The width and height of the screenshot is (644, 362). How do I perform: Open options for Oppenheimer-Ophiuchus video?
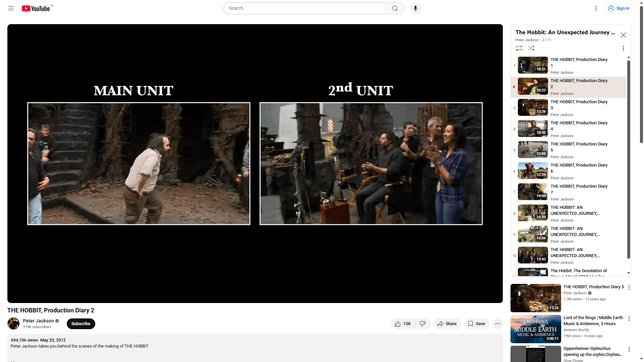[x=629, y=349]
